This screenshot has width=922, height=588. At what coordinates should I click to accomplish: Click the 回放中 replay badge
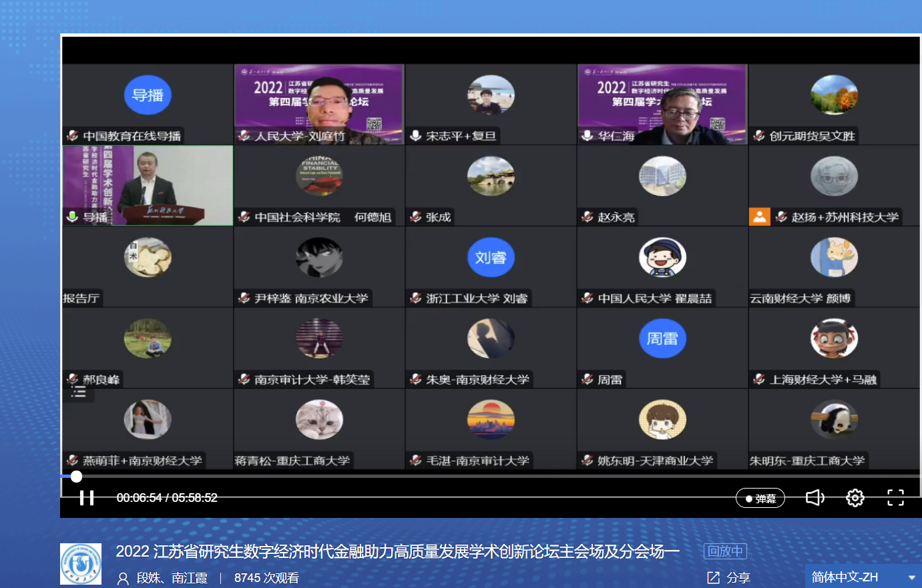[725, 551]
